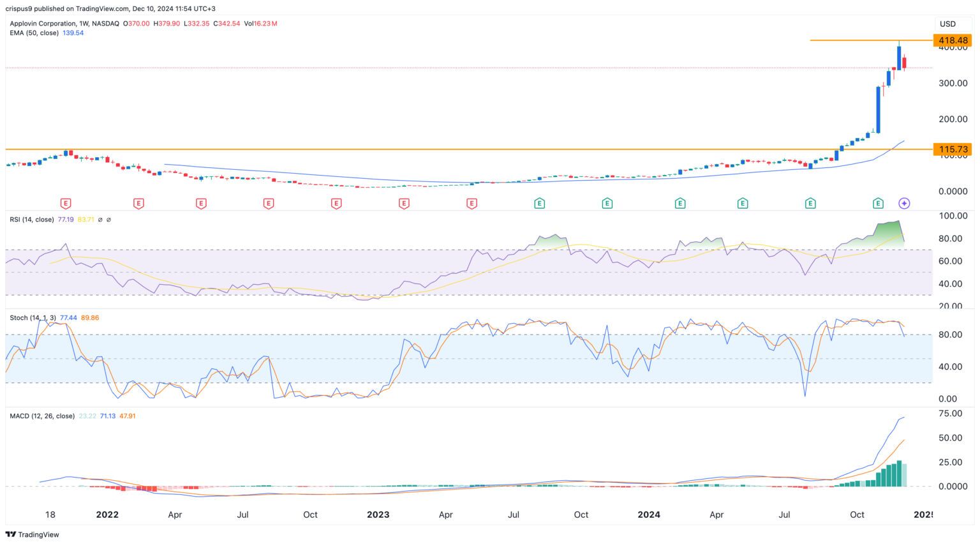Click the EMA value 139.54
The width and height of the screenshot is (980, 544).
pyautogui.click(x=73, y=33)
